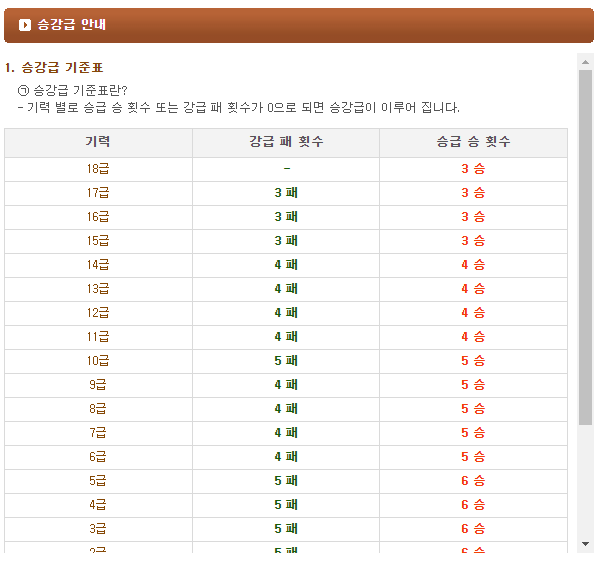Click the 3 승 cell in the 16급 row

473,217
